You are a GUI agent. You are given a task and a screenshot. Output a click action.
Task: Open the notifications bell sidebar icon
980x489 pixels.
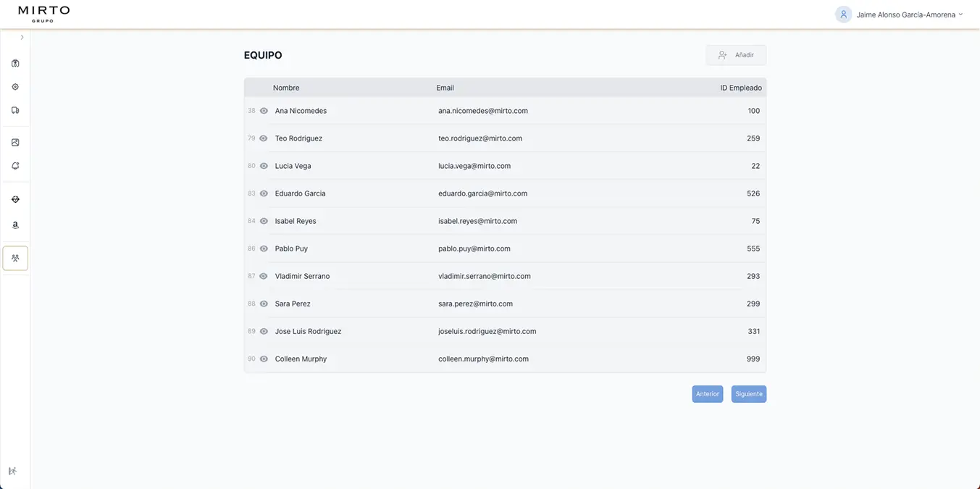click(15, 166)
